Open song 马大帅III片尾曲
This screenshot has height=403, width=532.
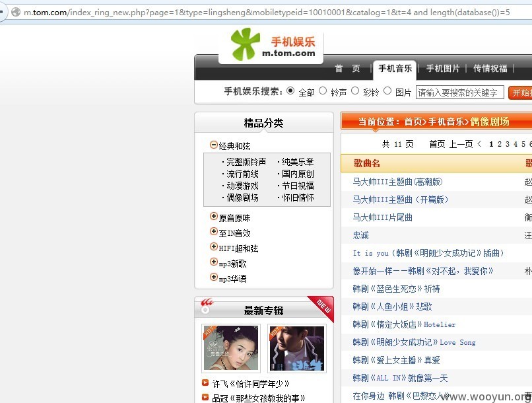382,217
